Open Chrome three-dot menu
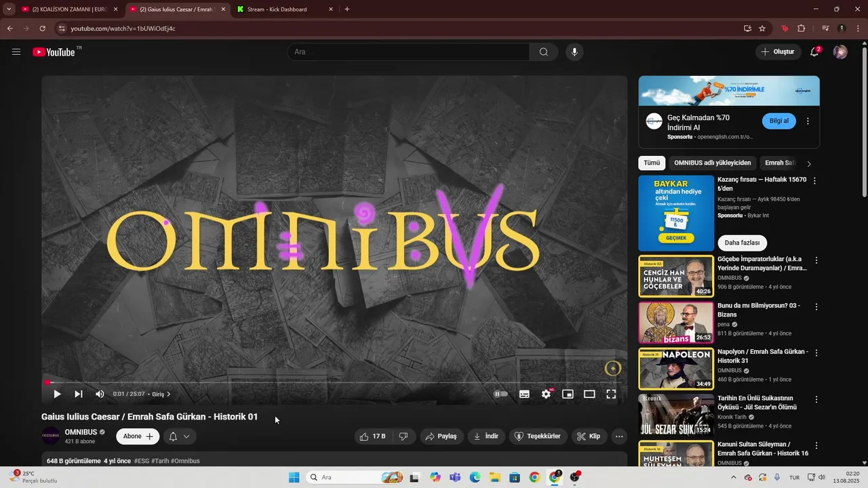Image resolution: width=868 pixels, height=488 pixels. [858, 28]
